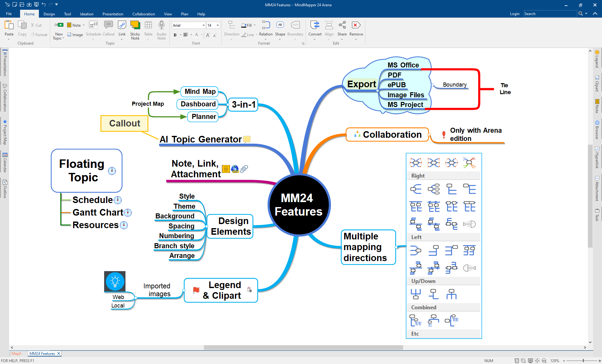Click the search magnifier icon

click(x=580, y=13)
